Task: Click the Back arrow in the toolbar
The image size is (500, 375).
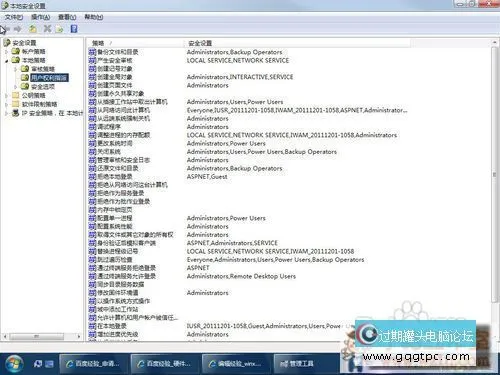Action: (6, 29)
